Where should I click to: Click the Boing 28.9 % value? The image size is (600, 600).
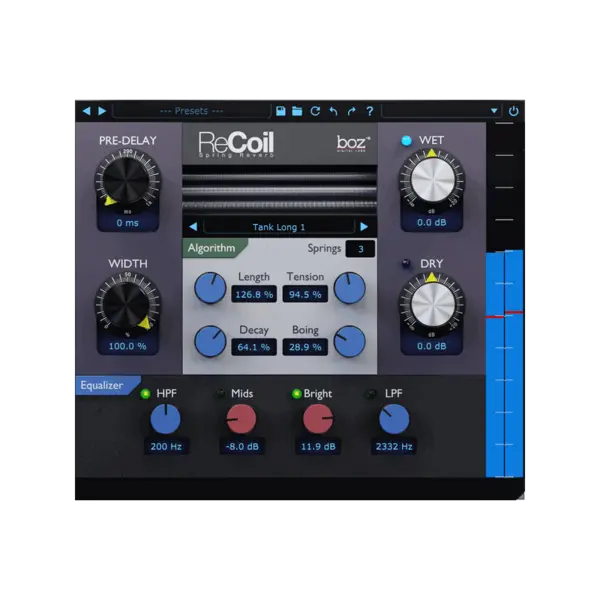(x=305, y=347)
